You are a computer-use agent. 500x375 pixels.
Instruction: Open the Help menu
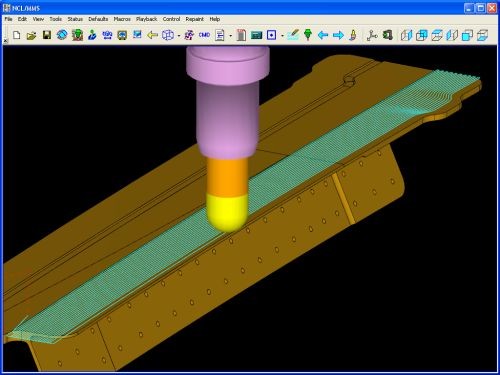point(215,19)
